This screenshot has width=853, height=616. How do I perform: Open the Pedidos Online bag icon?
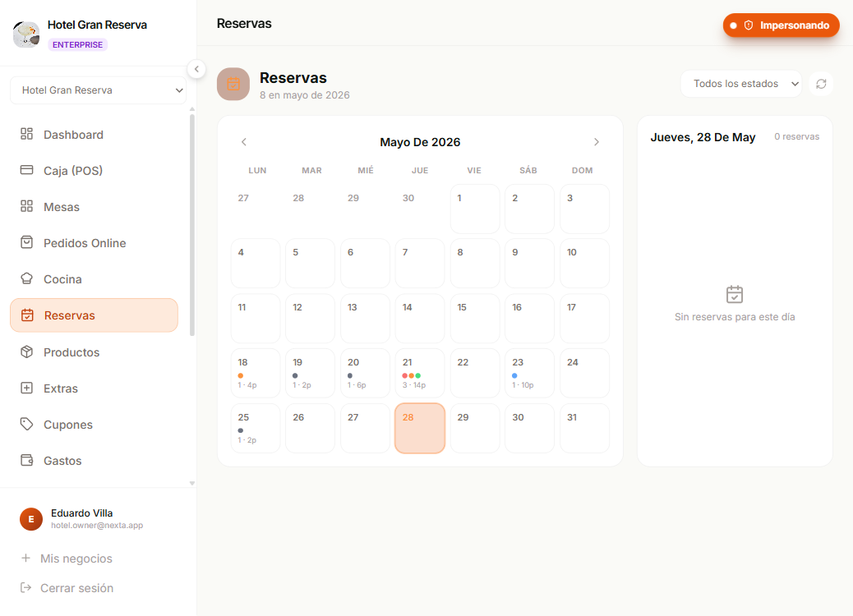26,242
